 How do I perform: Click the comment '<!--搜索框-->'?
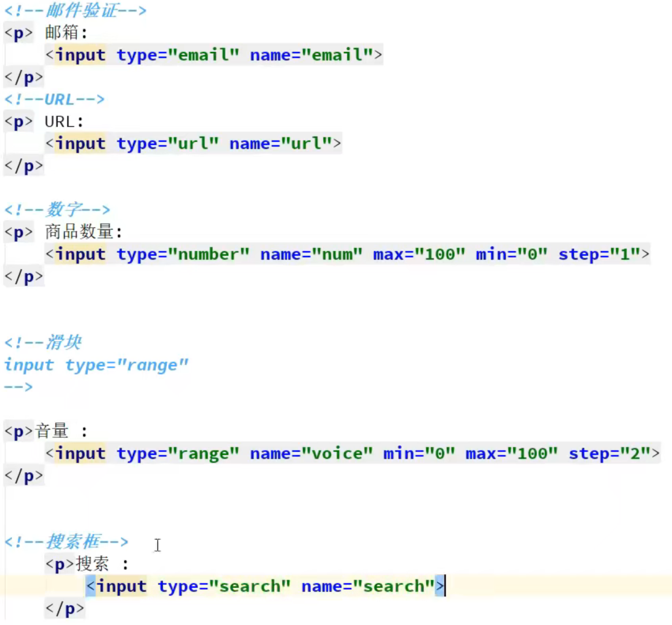point(66,542)
